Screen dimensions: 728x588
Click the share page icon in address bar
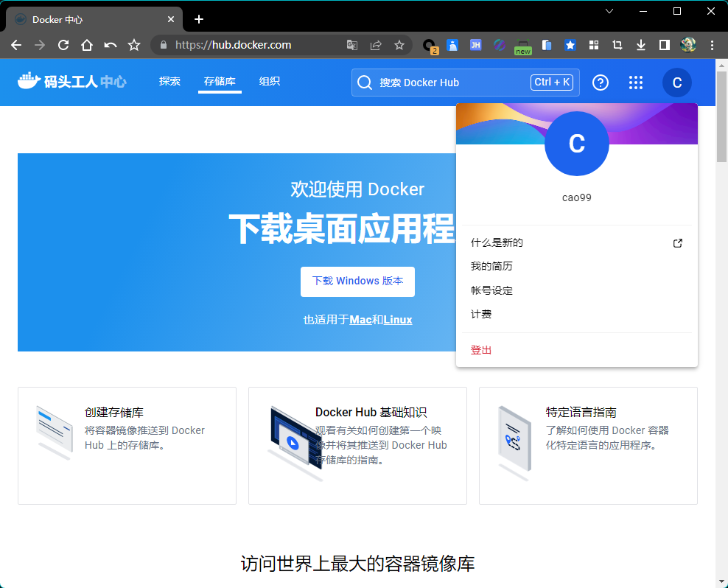click(376, 45)
